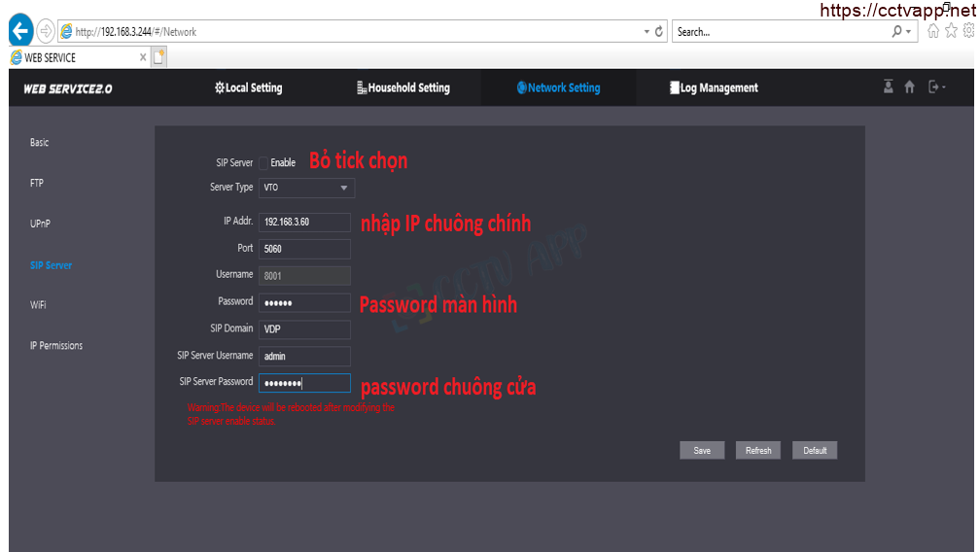This screenshot has height=552, width=980.
Task: Click the magnifier icon in Search box
Action: coord(896,32)
